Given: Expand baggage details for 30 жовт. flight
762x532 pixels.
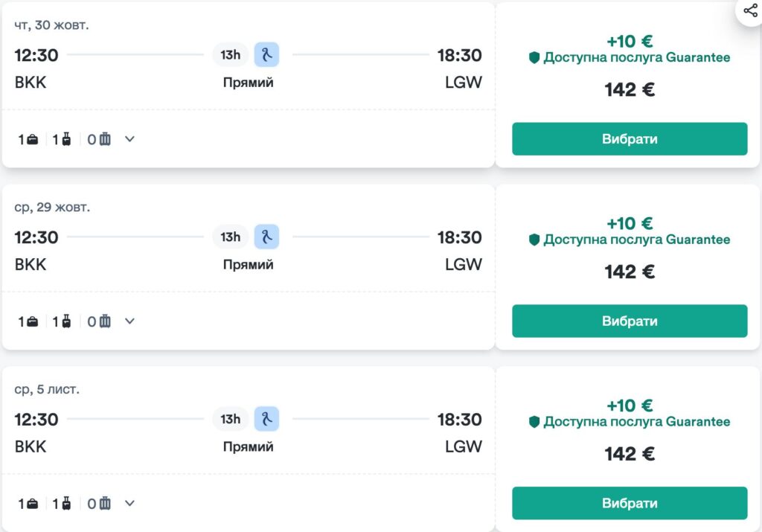Looking at the screenshot, I should 129,139.
